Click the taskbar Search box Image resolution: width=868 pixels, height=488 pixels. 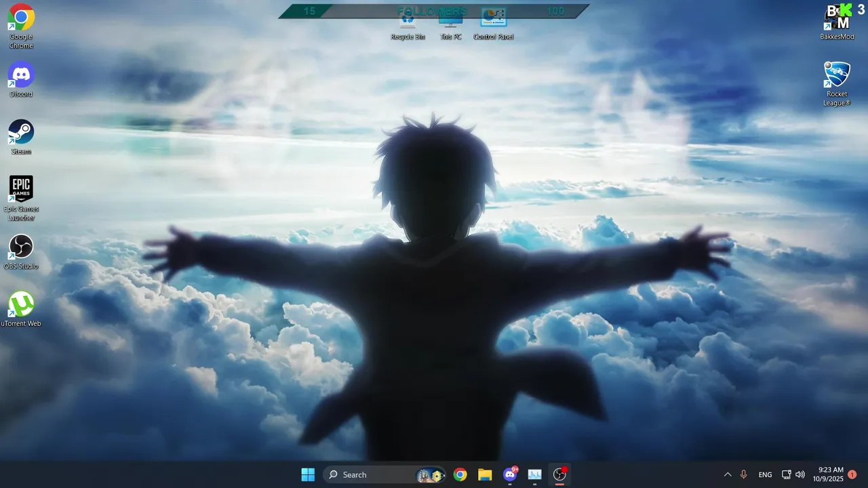[x=384, y=474]
